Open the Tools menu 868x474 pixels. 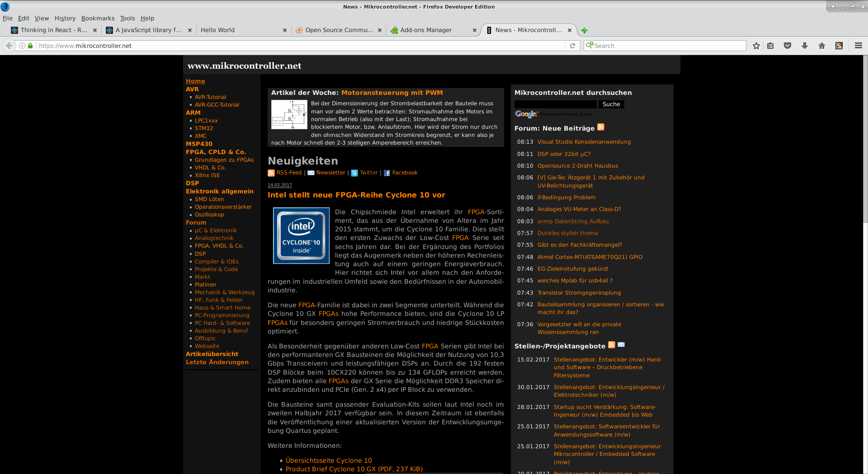coord(127,18)
